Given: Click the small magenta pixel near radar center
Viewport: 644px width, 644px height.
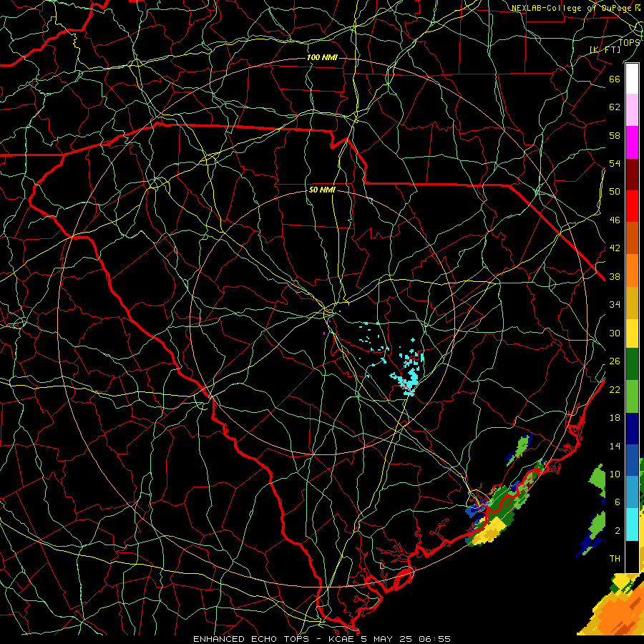Looking at the screenshot, I should pos(324,333).
